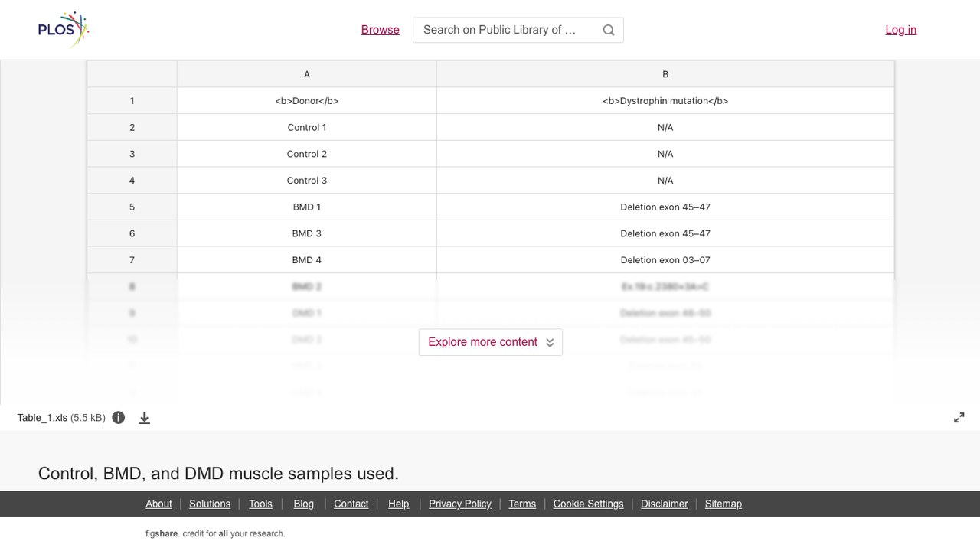This screenshot has height=551, width=980.
Task: Click the Donor header cell
Action: pos(307,101)
